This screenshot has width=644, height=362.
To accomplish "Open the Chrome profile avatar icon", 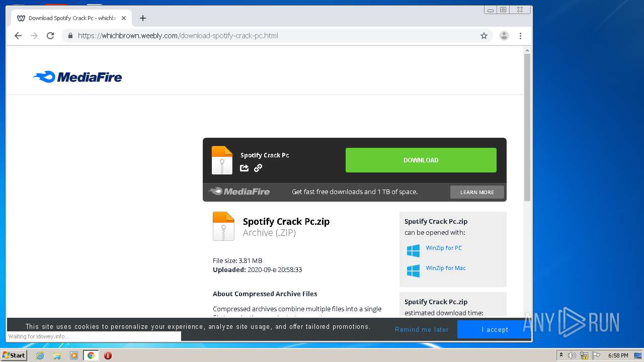I will pyautogui.click(x=504, y=36).
